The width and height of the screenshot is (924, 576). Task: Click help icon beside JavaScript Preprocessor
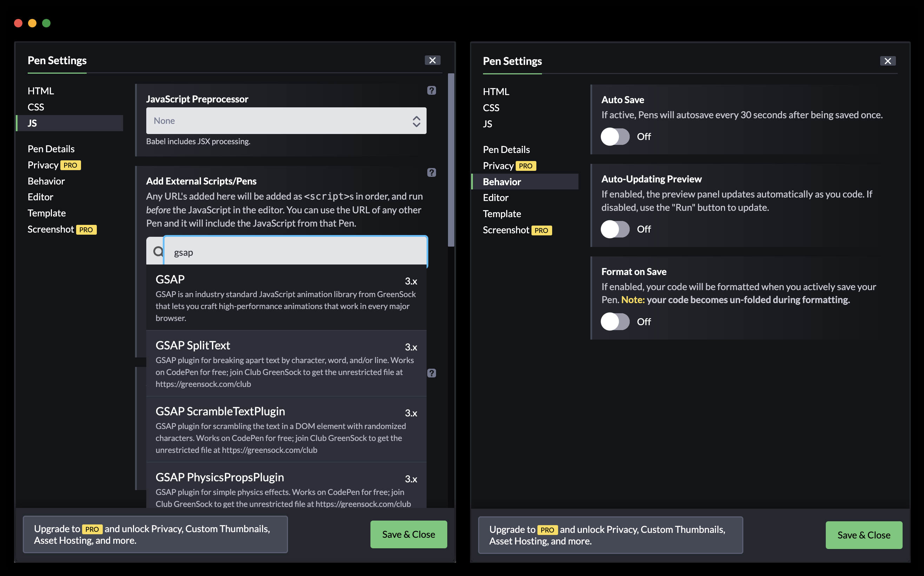coord(431,90)
